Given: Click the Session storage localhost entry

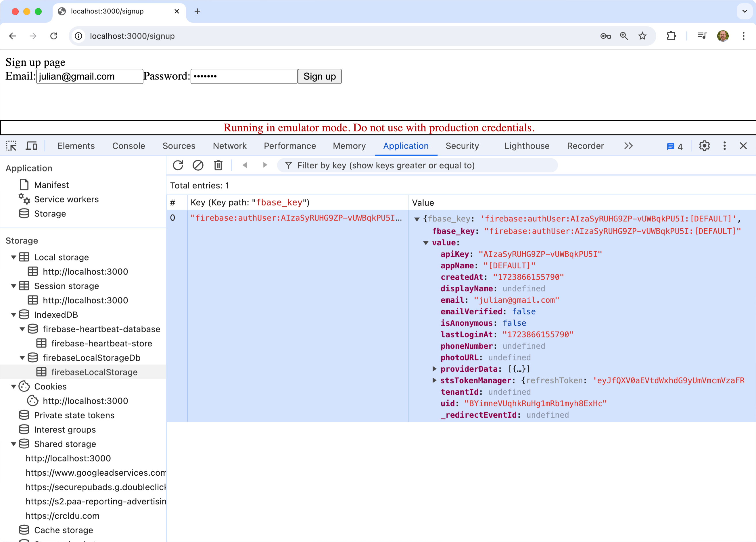Looking at the screenshot, I should pyautogui.click(x=86, y=300).
